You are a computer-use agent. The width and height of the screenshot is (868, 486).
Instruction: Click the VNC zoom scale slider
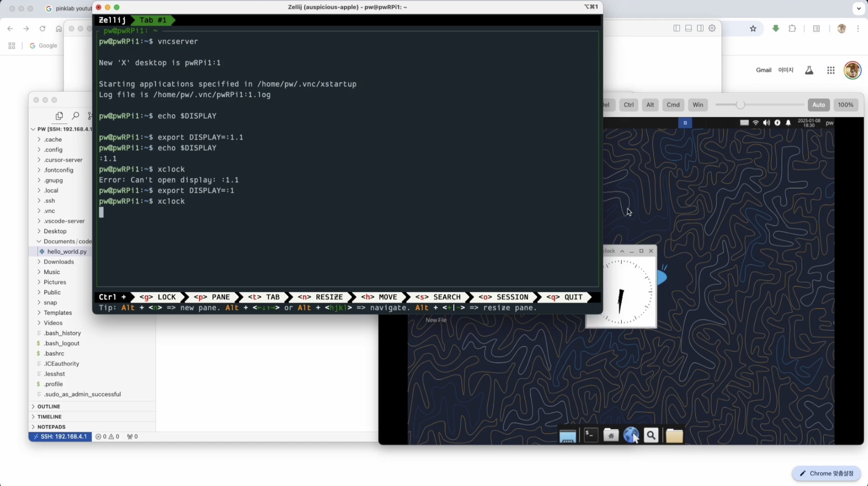[x=740, y=105]
